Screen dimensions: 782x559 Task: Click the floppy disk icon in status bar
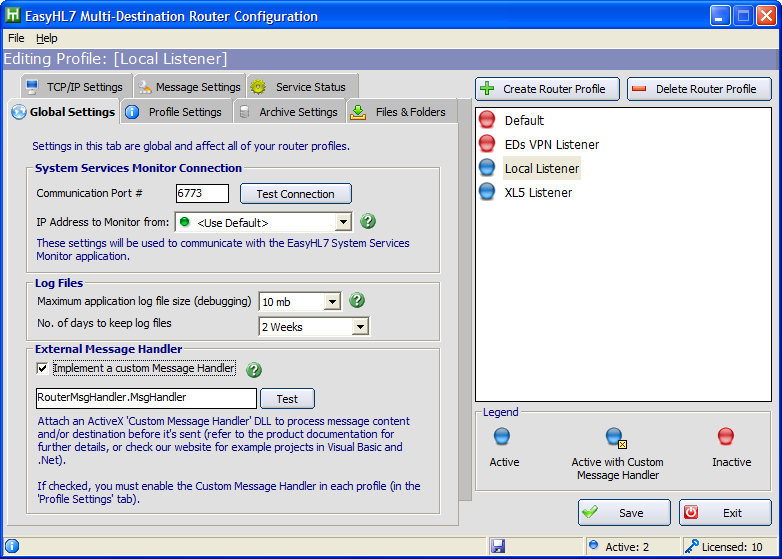[498, 546]
